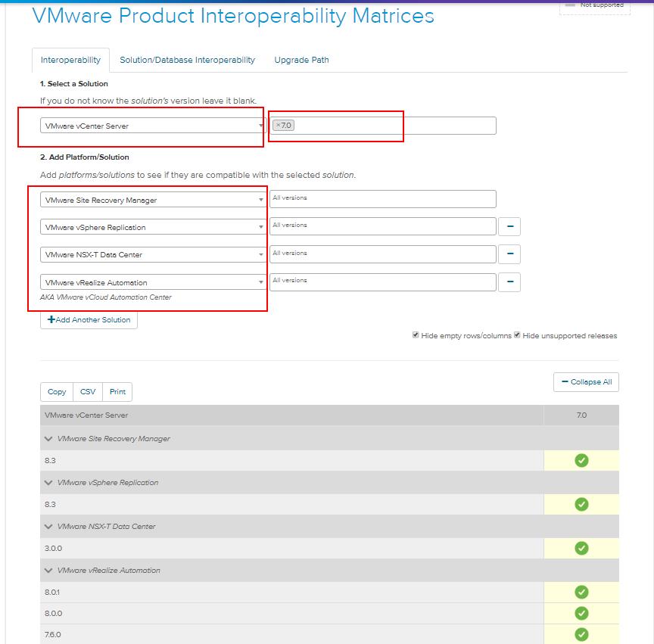654x644 pixels.
Task: Click the green check for Site Recovery Manager 8.3
Action: (x=581, y=460)
